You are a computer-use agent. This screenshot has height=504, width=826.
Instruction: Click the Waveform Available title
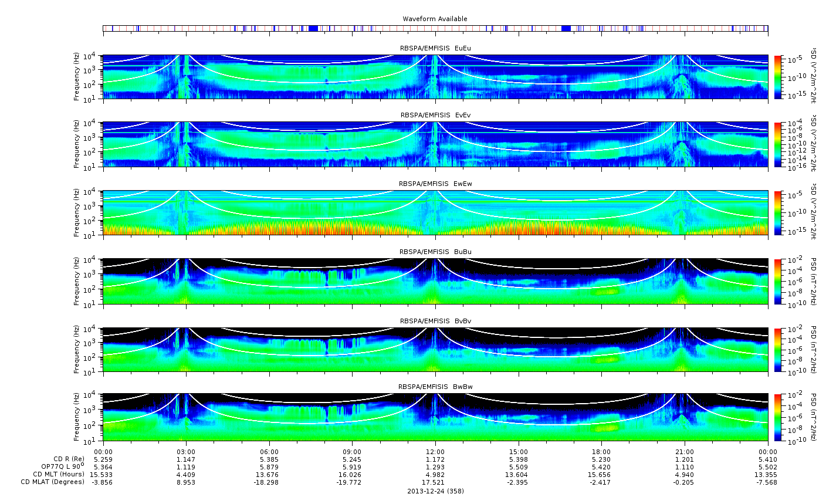pos(435,19)
